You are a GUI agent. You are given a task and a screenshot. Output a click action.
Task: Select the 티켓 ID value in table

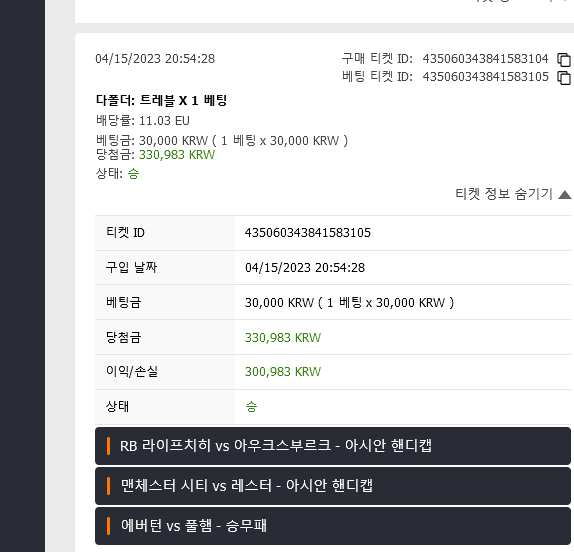(x=308, y=233)
